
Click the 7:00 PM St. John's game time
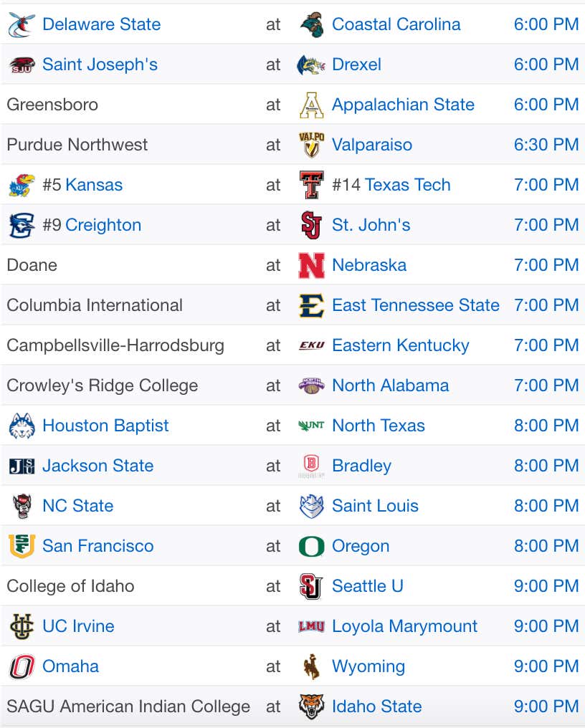tap(546, 225)
